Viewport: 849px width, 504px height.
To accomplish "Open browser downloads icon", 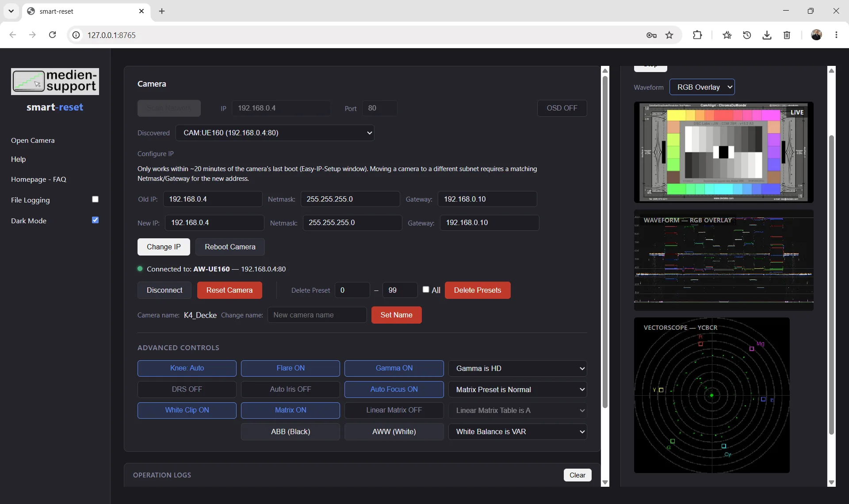I will tap(767, 35).
